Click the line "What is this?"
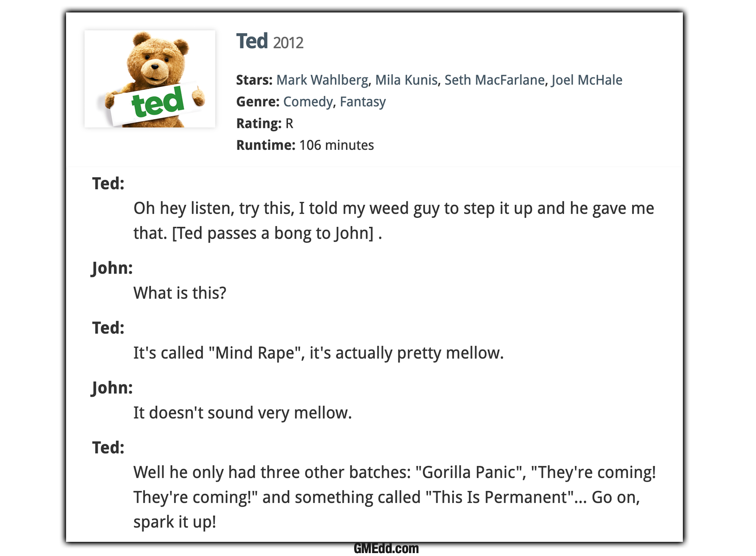This screenshot has width=756, height=556. click(179, 293)
